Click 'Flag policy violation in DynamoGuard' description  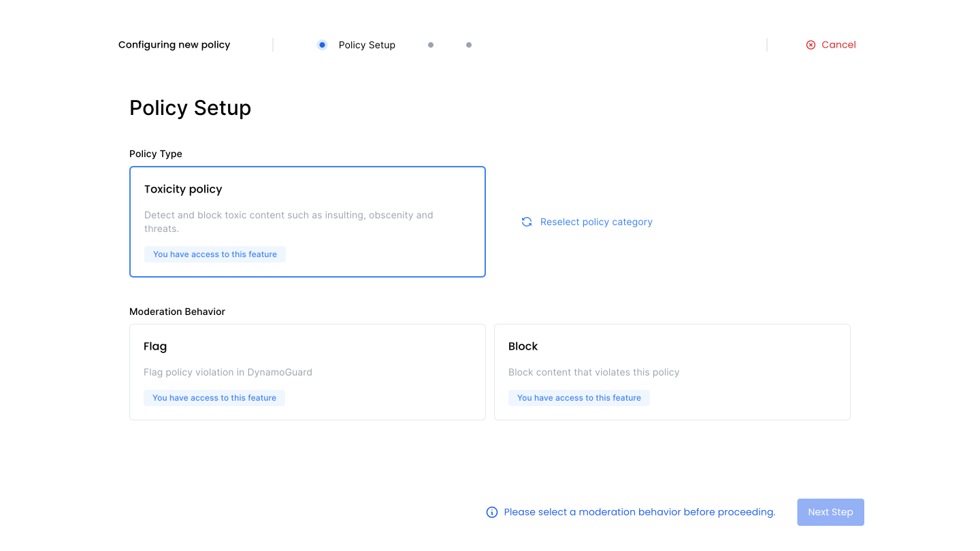228,372
